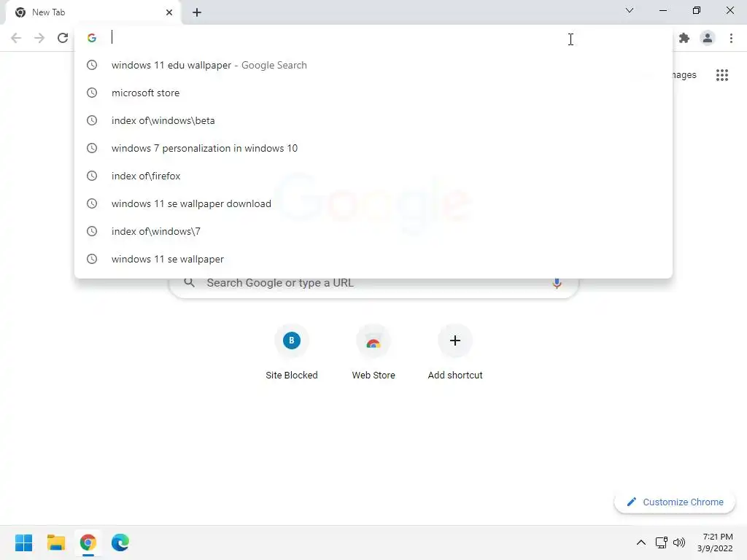Reload the page with the refresh icon

[63, 38]
